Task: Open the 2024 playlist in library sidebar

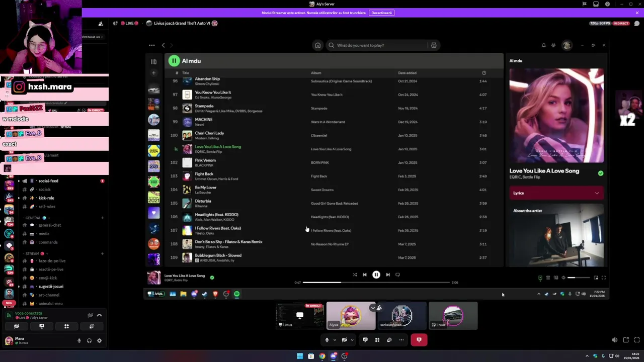Action: [153, 150]
